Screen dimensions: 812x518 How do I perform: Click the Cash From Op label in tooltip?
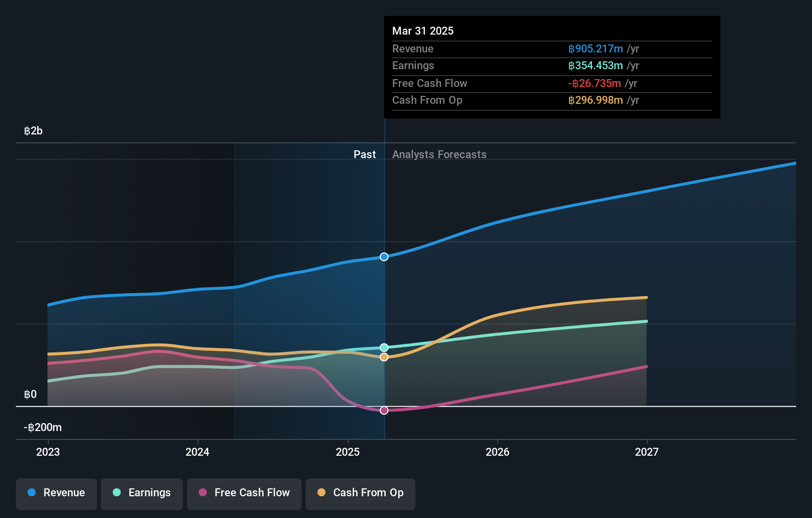click(427, 100)
